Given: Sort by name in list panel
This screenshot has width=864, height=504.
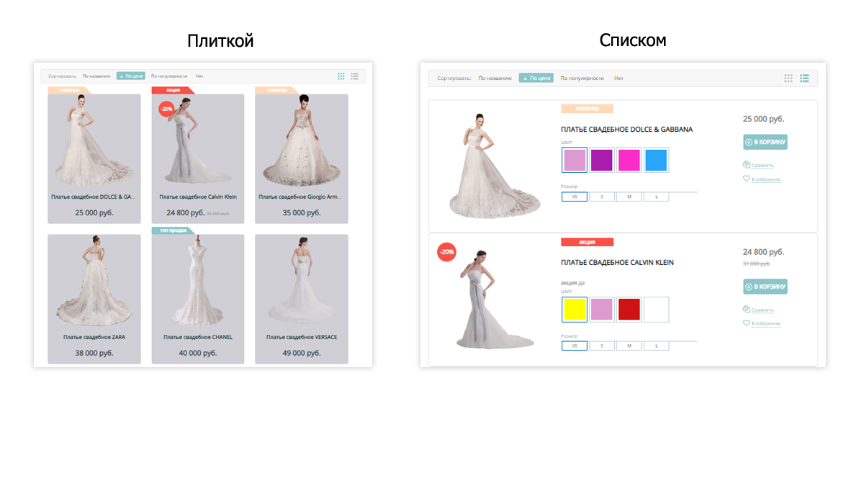Looking at the screenshot, I should 495,78.
